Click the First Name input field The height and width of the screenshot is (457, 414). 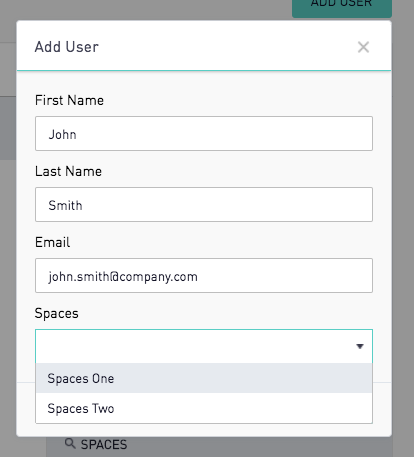click(x=204, y=133)
